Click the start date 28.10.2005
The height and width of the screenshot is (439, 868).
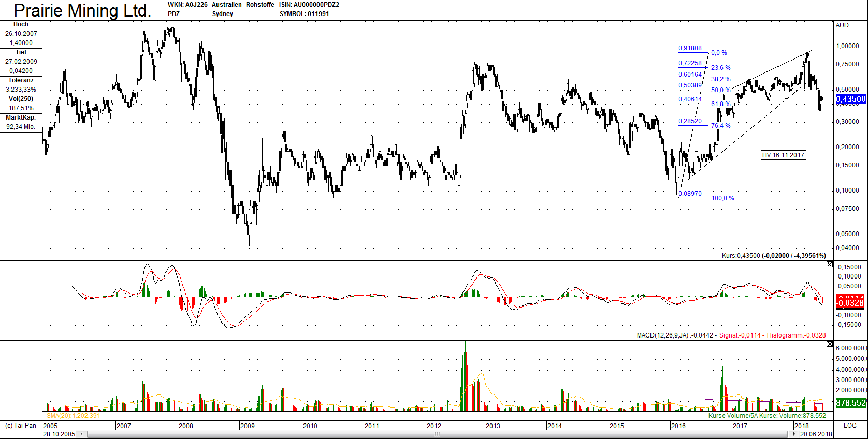click(x=59, y=434)
